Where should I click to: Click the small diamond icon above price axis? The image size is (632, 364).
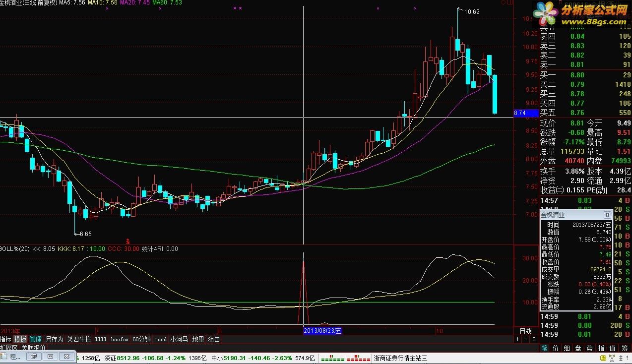[505, 3]
